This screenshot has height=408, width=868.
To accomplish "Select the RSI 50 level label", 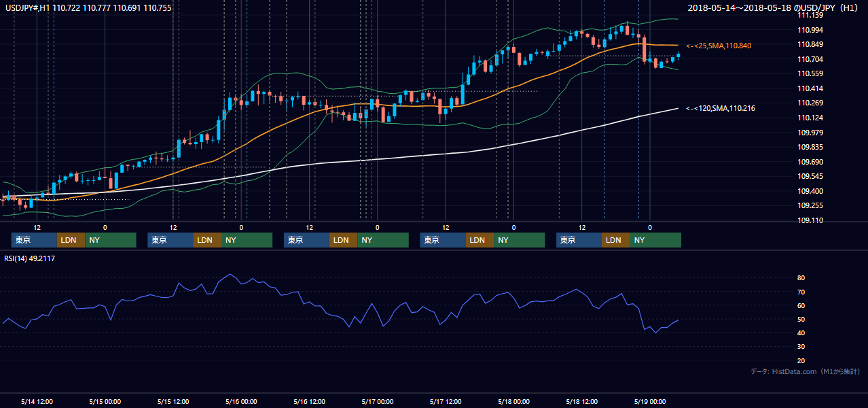I will click(801, 319).
